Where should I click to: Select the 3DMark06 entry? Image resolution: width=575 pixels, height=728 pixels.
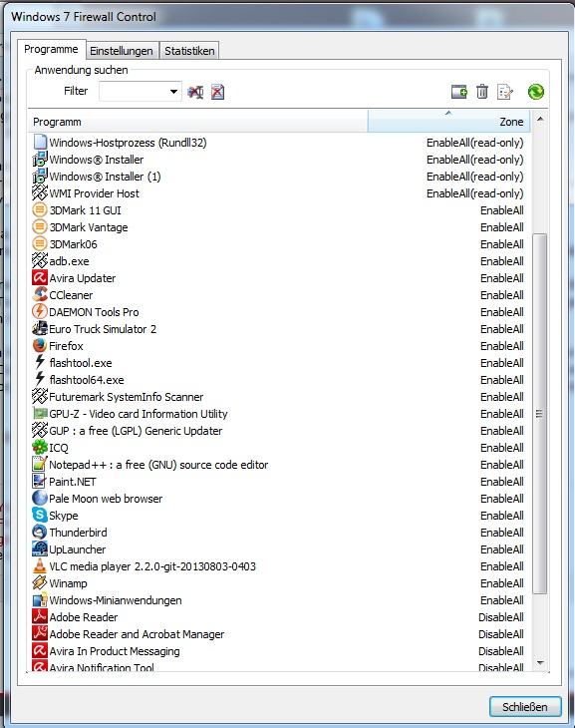coord(278,244)
